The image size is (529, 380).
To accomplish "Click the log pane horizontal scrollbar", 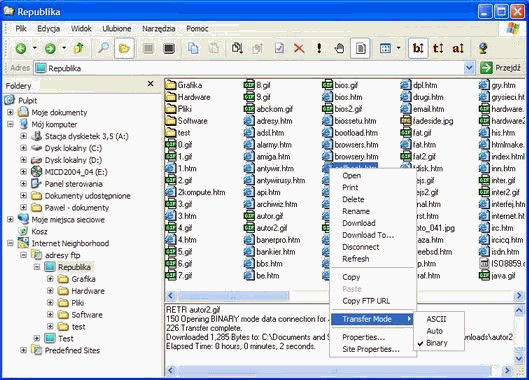I will tap(334, 371).
